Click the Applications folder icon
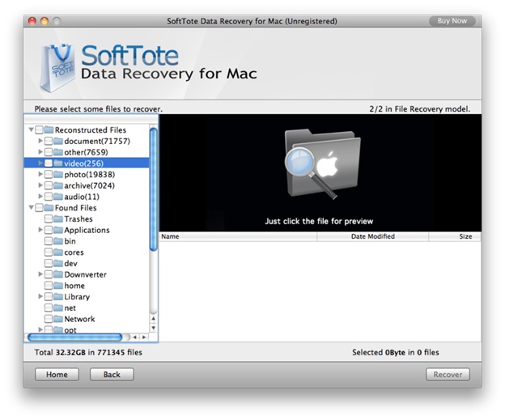Screen dimensions: 505x420 tap(58, 230)
